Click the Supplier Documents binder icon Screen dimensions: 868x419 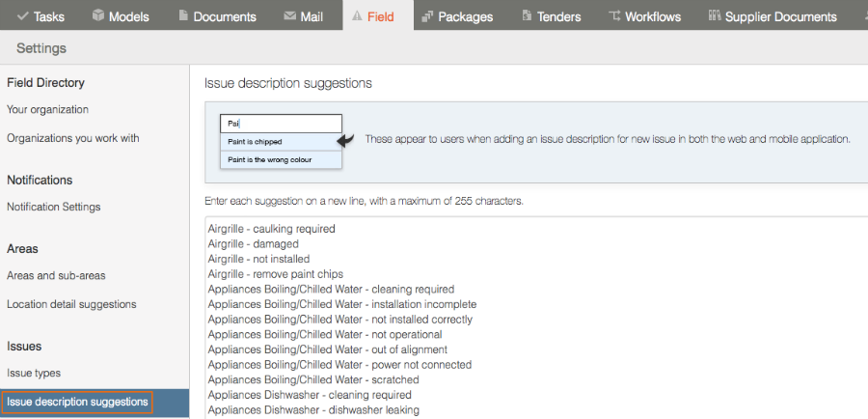715,15
